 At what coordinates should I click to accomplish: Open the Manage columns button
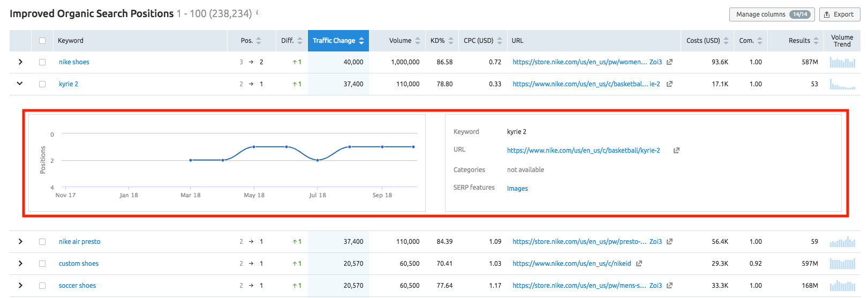[x=772, y=14]
